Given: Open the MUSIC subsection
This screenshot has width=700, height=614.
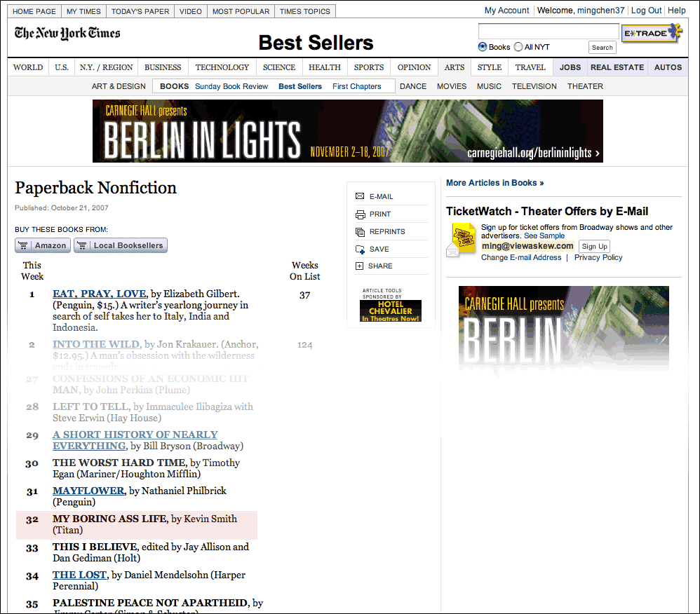Looking at the screenshot, I should pos(489,87).
